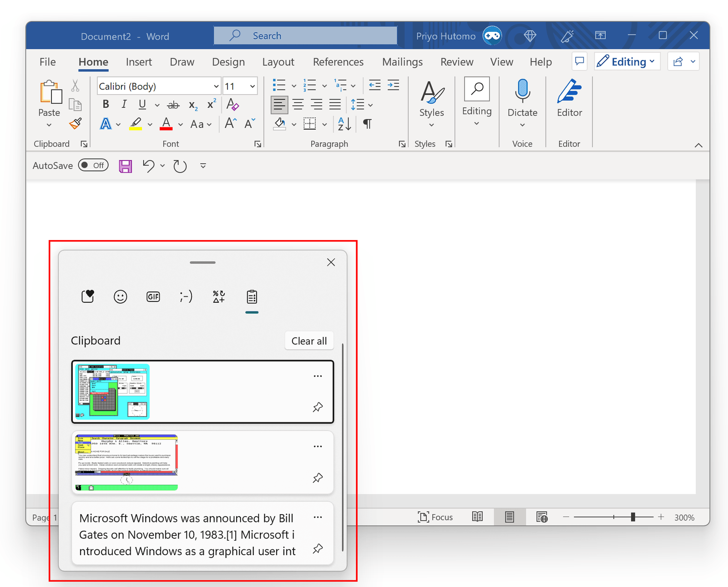Open the Calibri (Body) font name dropdown

pyautogui.click(x=216, y=86)
